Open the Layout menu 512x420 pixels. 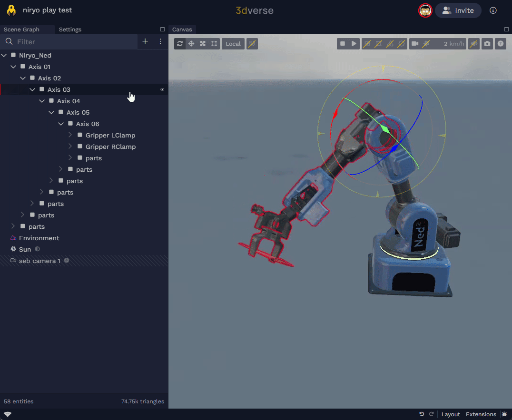450,414
